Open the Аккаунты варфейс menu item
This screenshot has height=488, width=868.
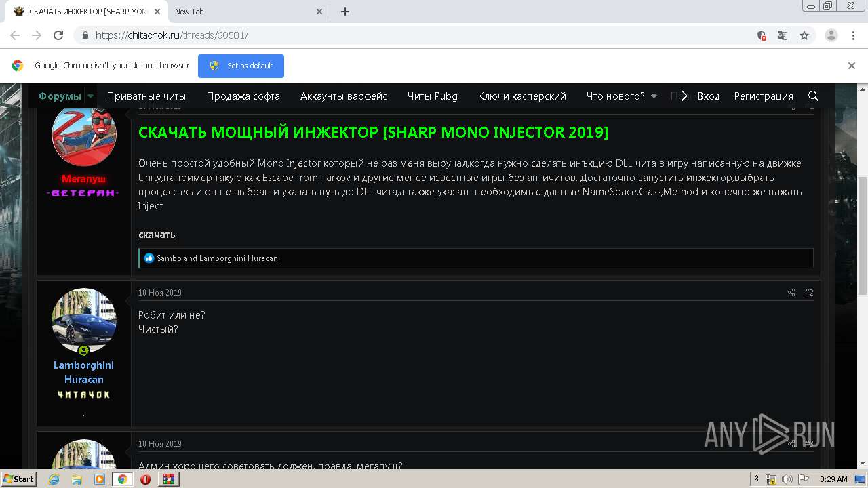344,96
